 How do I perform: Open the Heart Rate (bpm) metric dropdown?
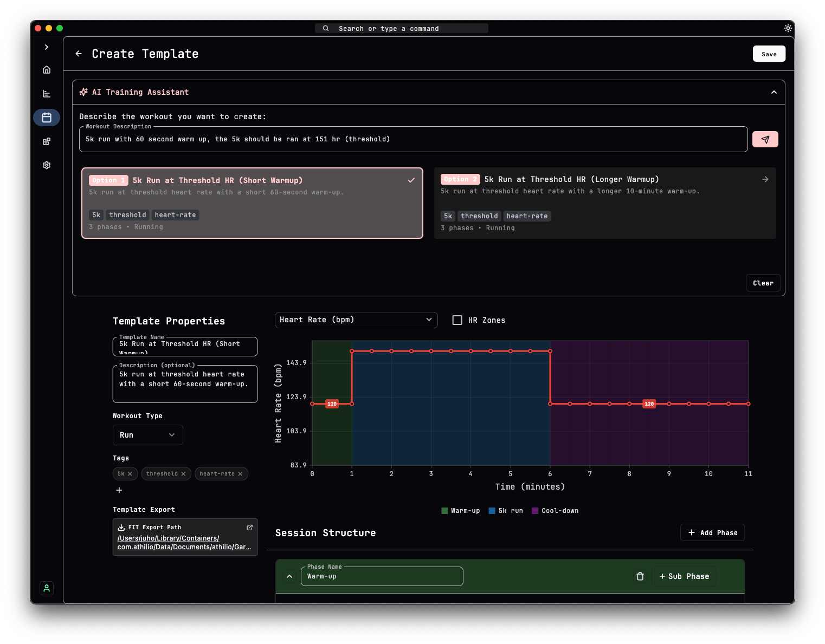(x=356, y=320)
